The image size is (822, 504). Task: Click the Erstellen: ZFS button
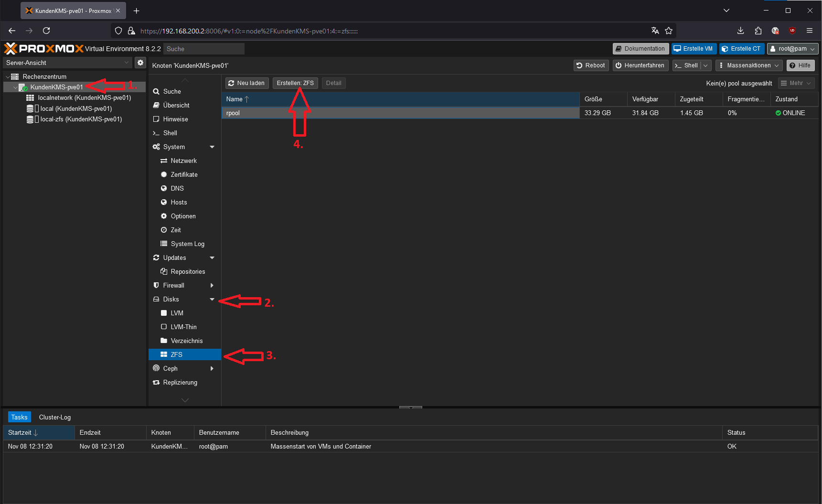[295, 83]
